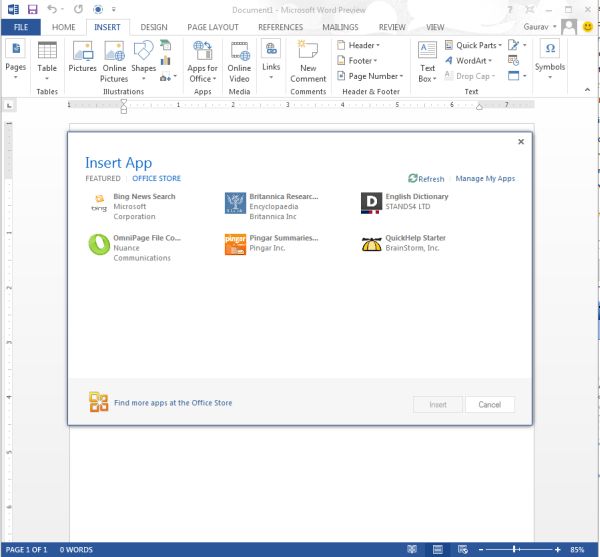Viewport: 600px width, 557px height.
Task: Click the Manage My Apps link
Action: coord(485,179)
